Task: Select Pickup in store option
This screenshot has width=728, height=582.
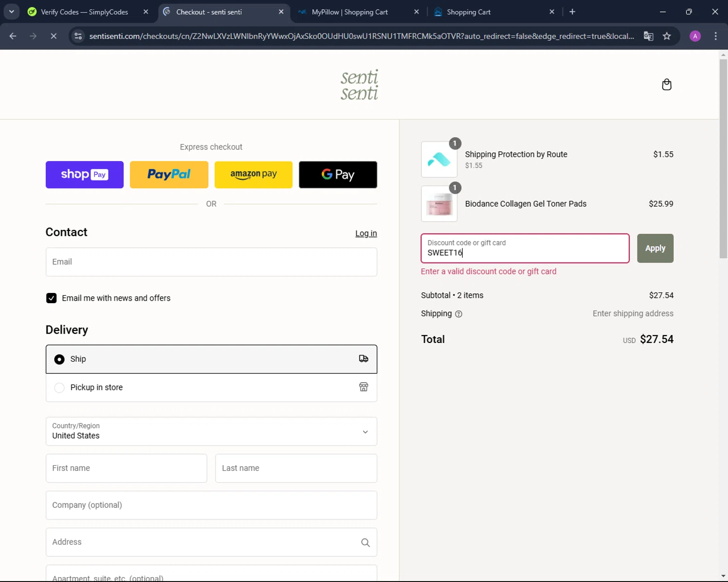Action: coord(211,388)
